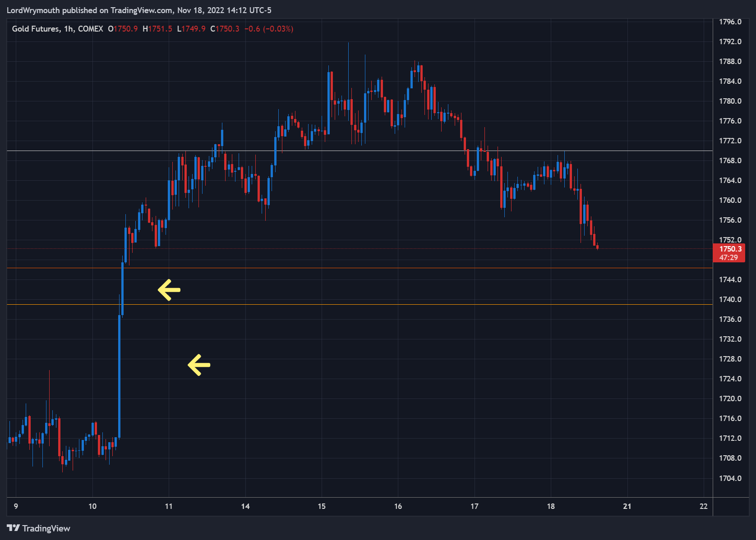756x540 pixels.
Task: Click the 1796.0 price axis label
Action: 730,22
